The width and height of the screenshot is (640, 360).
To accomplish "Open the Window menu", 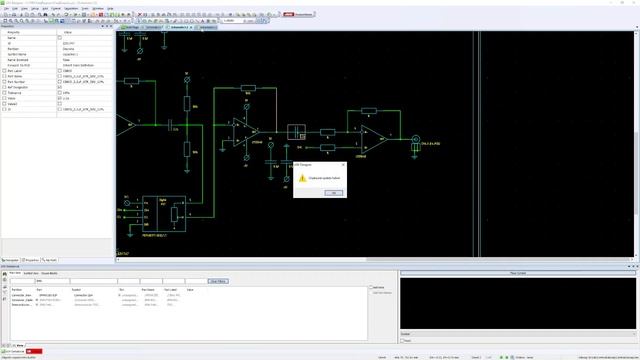I will click(x=98, y=9).
